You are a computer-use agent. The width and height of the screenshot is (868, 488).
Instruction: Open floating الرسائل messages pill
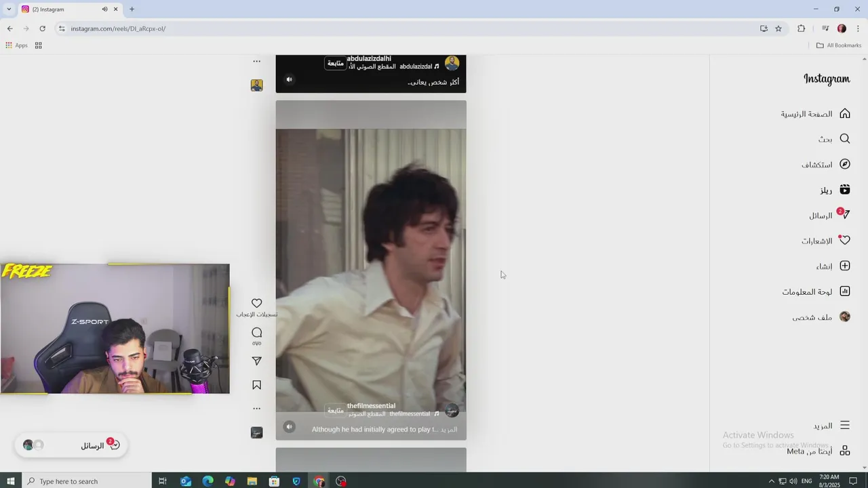71,445
